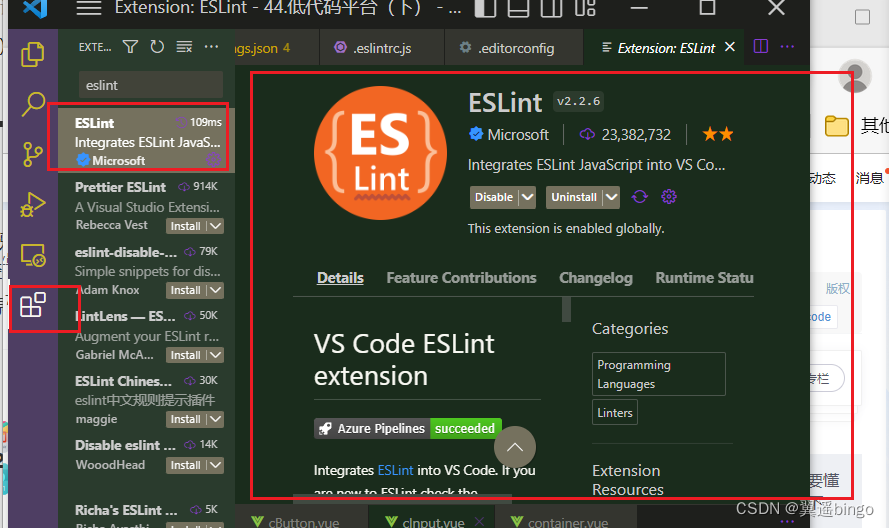Open manage gear on ESLint list item
Screen dimensions: 889x528
[214, 160]
